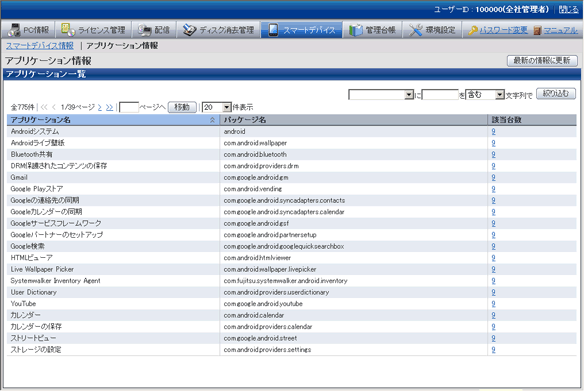Focus the filter text input field

point(440,95)
